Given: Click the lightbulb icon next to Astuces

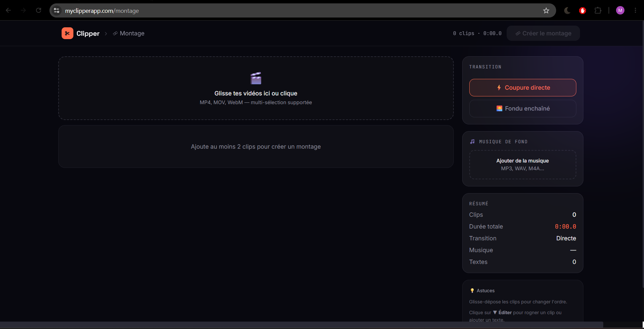Looking at the screenshot, I should pyautogui.click(x=472, y=291).
